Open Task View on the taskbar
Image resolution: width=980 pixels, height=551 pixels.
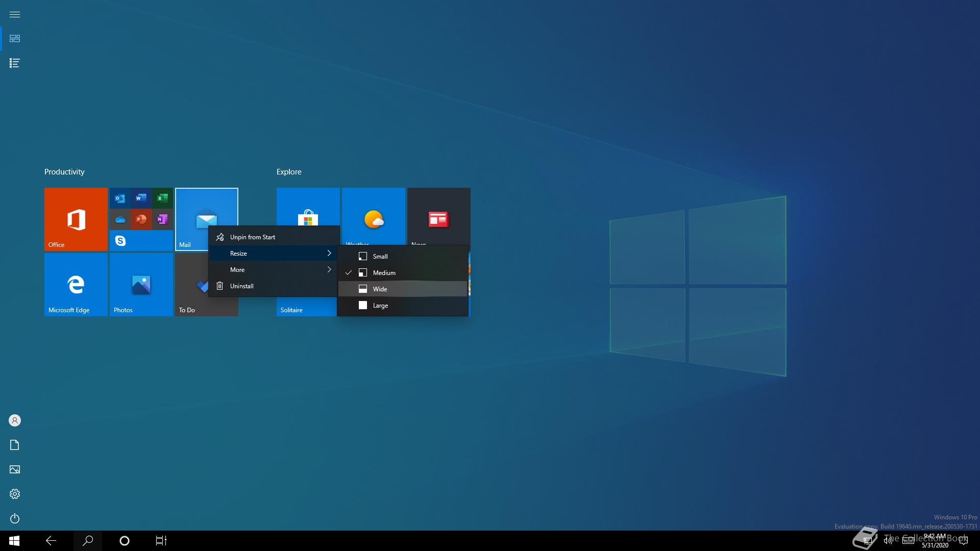pyautogui.click(x=161, y=541)
